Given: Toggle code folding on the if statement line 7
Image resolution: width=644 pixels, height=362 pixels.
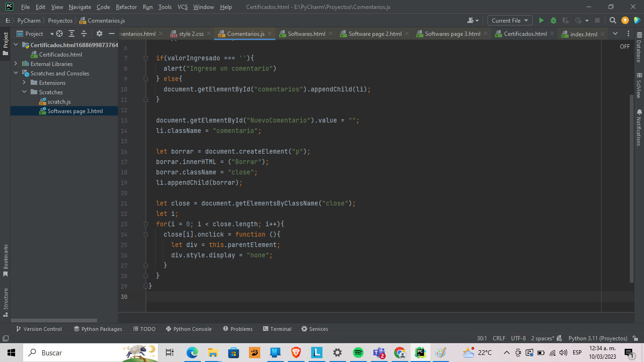Looking at the screenshot, I should click(x=146, y=58).
